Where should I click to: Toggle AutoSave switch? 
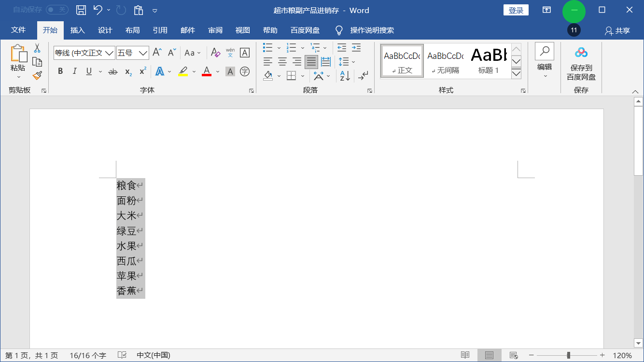(57, 10)
